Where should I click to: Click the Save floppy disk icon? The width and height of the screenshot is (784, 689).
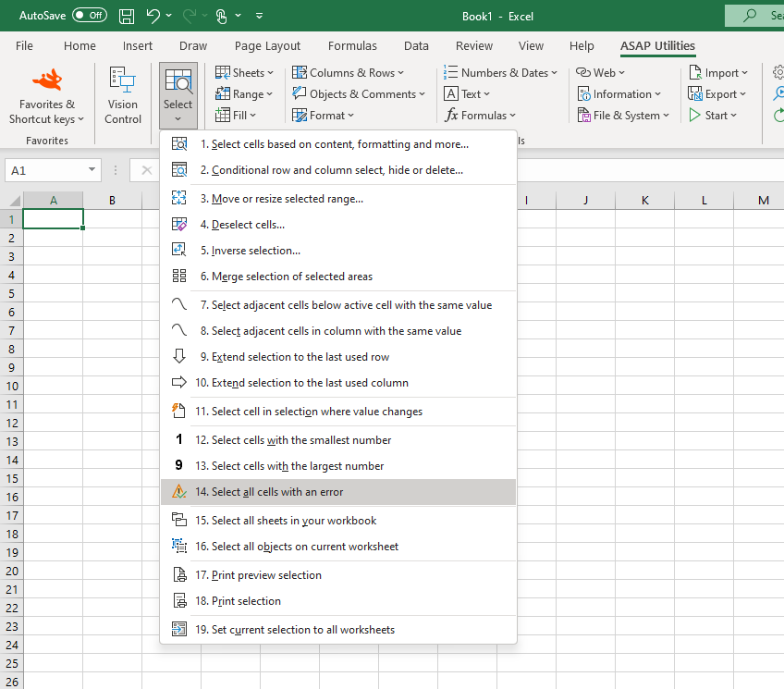tap(127, 16)
